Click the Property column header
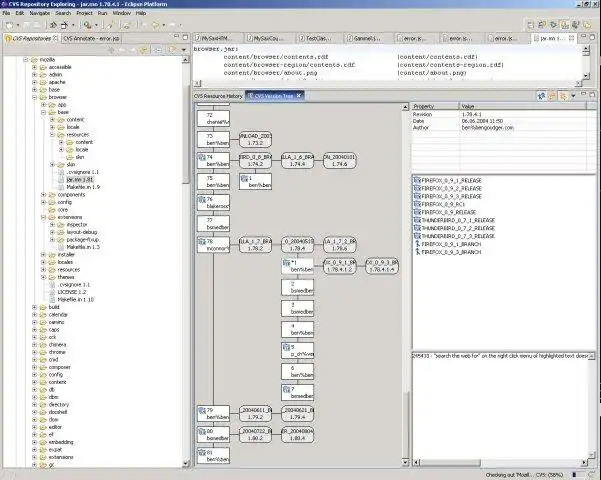Screen dimensions: 601x480 click(435, 106)
